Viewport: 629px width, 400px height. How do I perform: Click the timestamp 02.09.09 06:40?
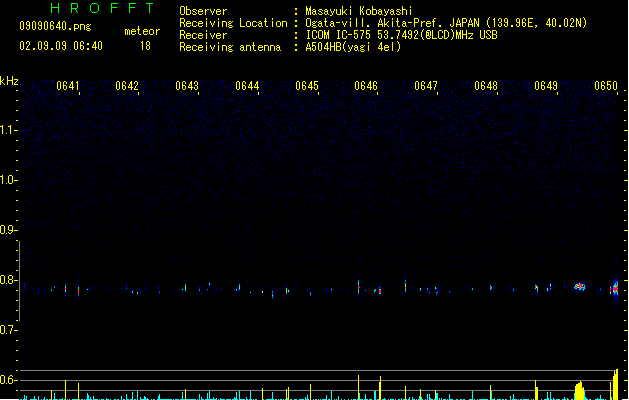tap(61, 46)
